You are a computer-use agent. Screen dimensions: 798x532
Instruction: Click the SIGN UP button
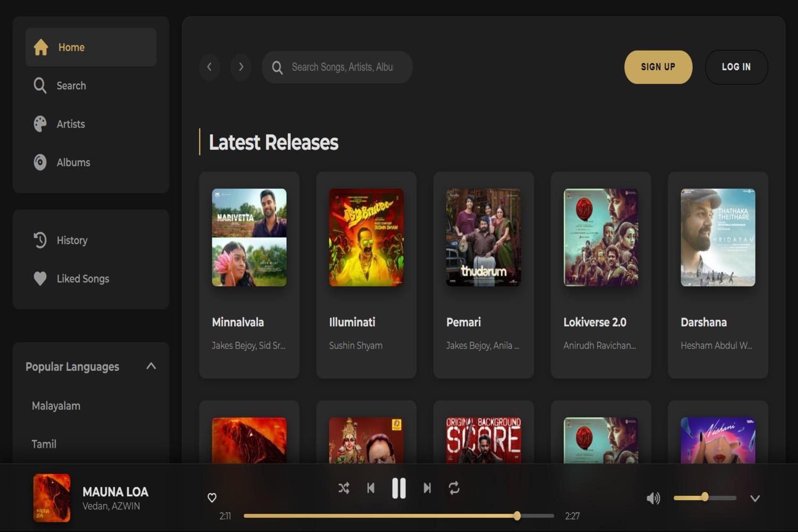click(x=658, y=67)
